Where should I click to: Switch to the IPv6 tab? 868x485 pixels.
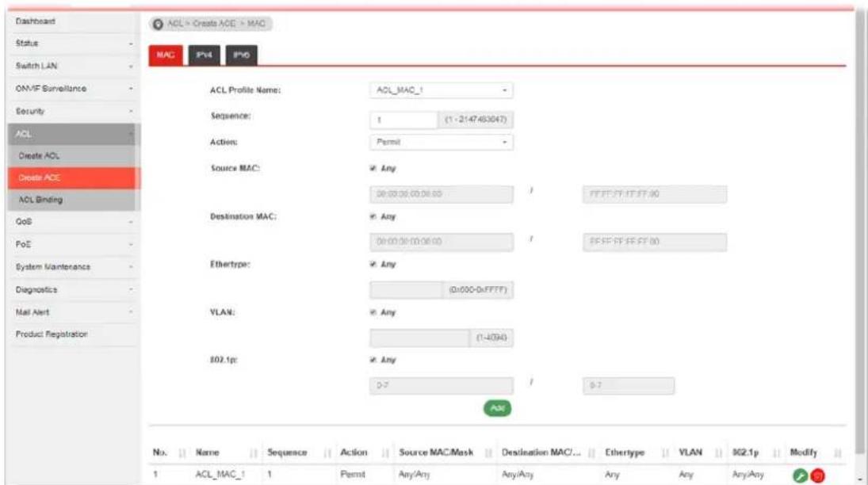pyautogui.click(x=241, y=55)
